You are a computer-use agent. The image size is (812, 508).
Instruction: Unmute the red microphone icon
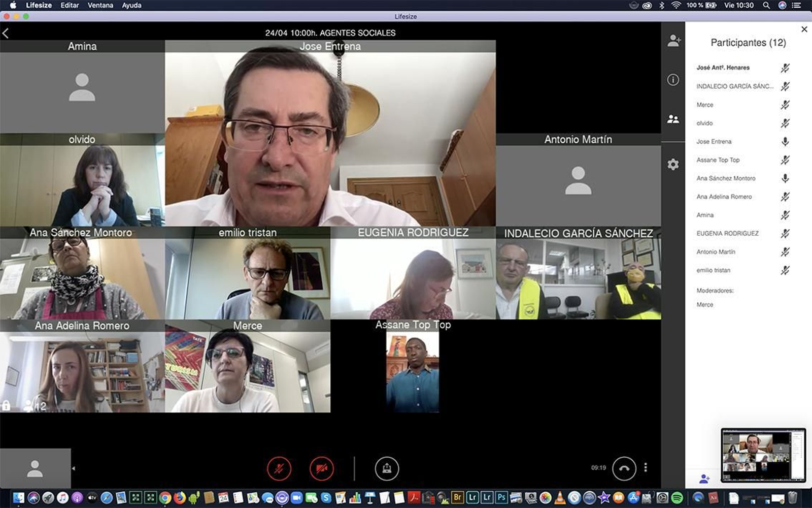[x=278, y=468]
